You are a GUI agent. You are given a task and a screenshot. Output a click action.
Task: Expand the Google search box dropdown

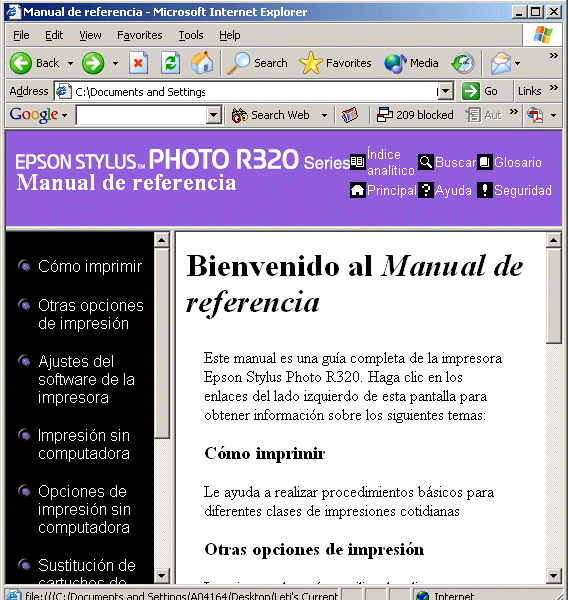pos(214,115)
